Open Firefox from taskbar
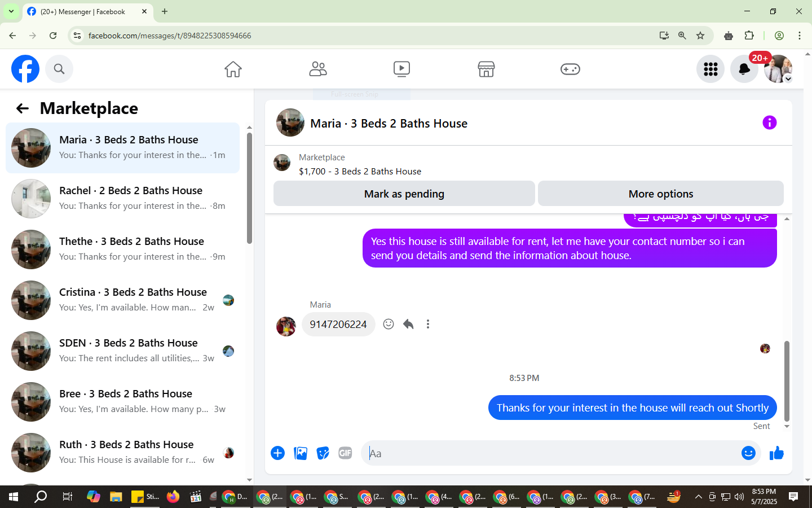The height and width of the screenshot is (508, 812). [x=173, y=497]
